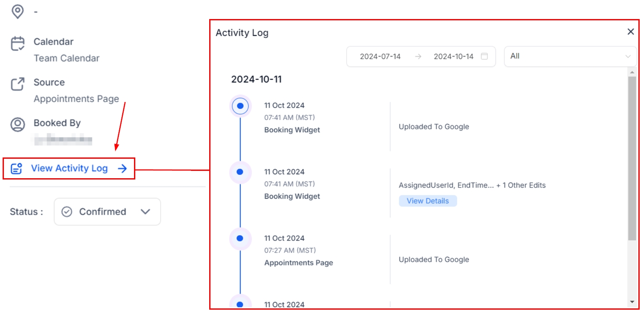Viewport: 644px width, 311px height.
Task: Click the Source external-link icon
Action: 18,84
